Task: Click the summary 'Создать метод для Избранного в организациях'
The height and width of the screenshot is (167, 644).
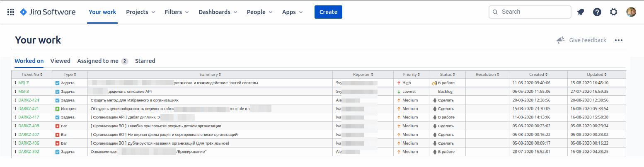Action: [135, 100]
